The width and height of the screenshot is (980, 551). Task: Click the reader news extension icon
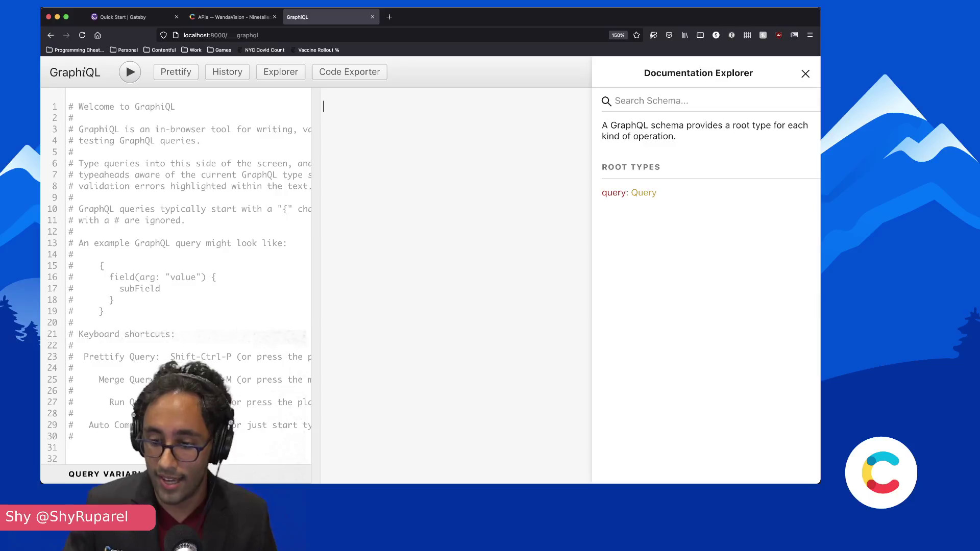pos(794,35)
